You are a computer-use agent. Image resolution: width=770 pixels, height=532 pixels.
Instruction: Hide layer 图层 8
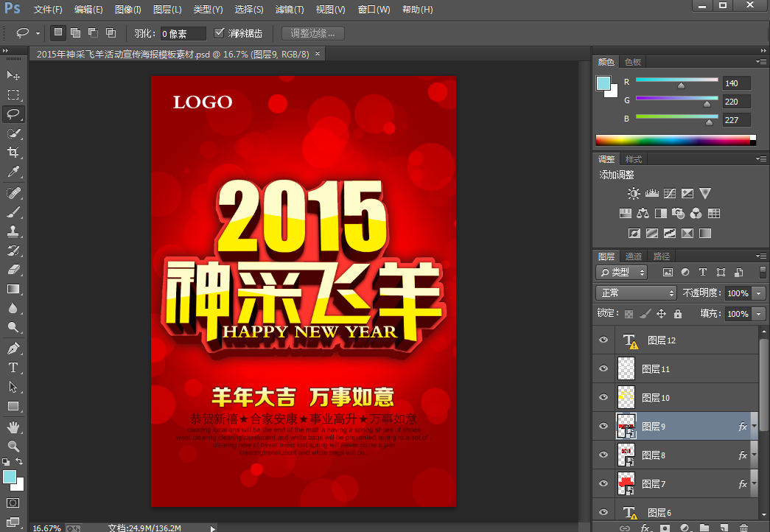[x=603, y=455]
